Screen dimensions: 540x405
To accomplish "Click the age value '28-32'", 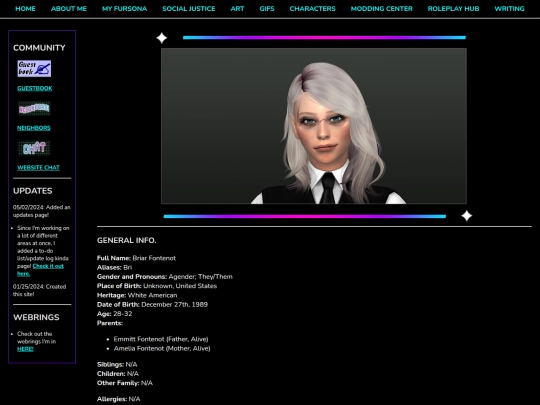I will click(122, 314).
